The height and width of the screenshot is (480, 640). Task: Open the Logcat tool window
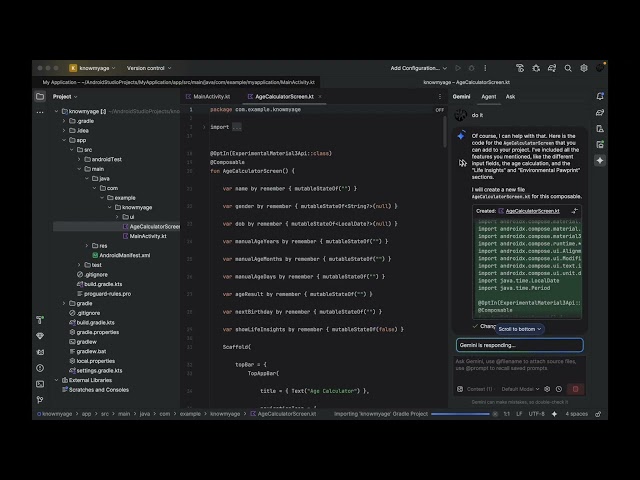click(40, 352)
